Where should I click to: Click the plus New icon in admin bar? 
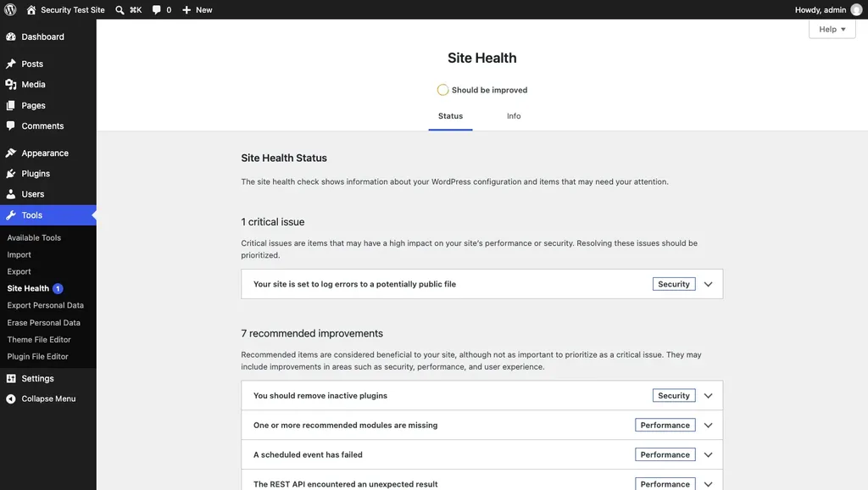click(186, 10)
